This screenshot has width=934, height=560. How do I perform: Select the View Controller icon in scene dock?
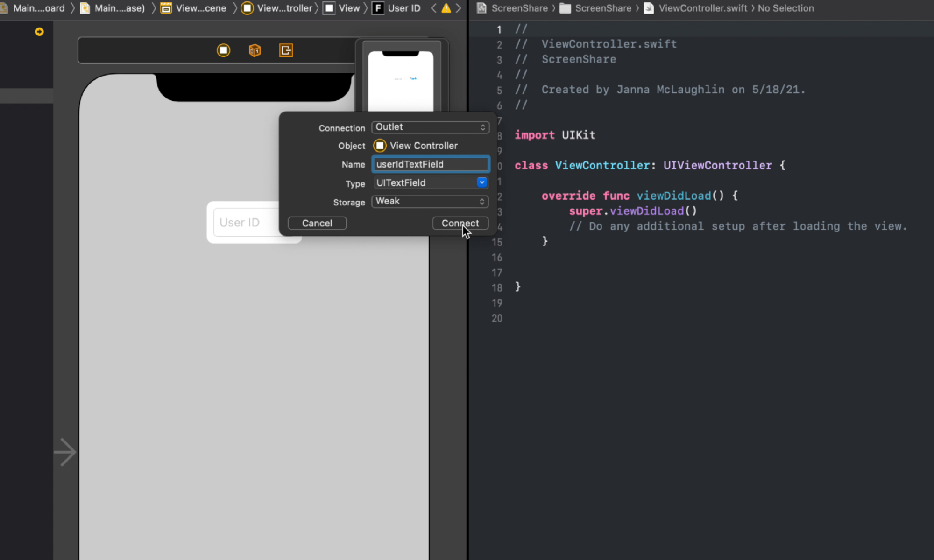pyautogui.click(x=224, y=50)
